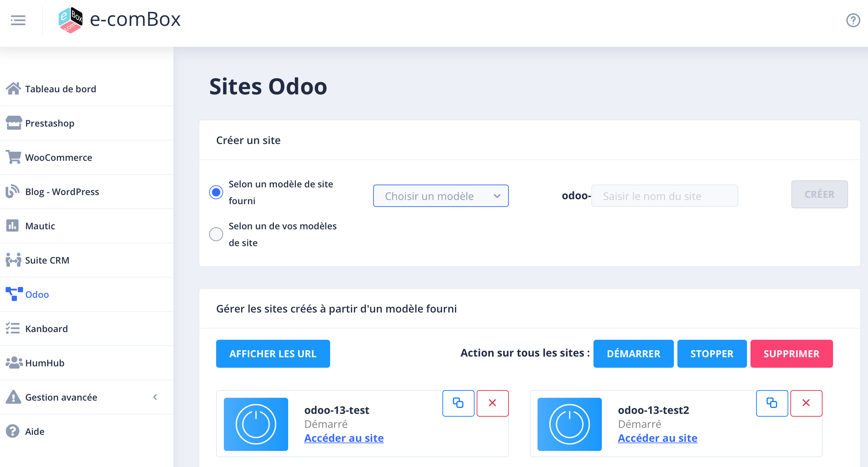Select 'Selon un modèle de site fourni' radio

click(216, 192)
